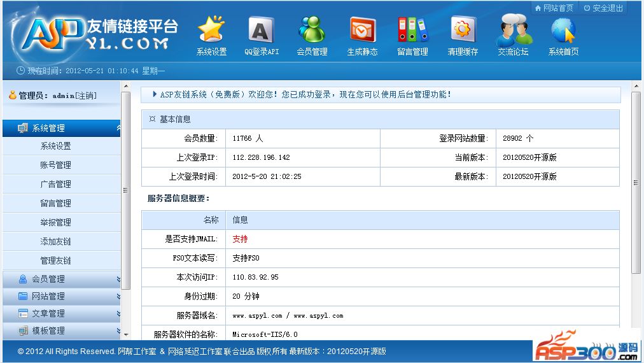Open 举报管理 in the sidebar

(x=55, y=222)
